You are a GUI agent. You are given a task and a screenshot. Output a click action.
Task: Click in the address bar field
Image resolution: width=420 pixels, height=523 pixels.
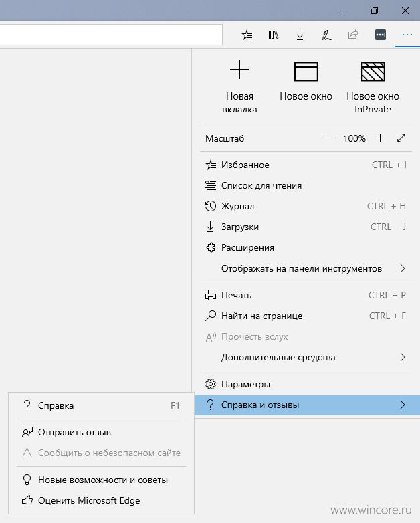click(111, 35)
